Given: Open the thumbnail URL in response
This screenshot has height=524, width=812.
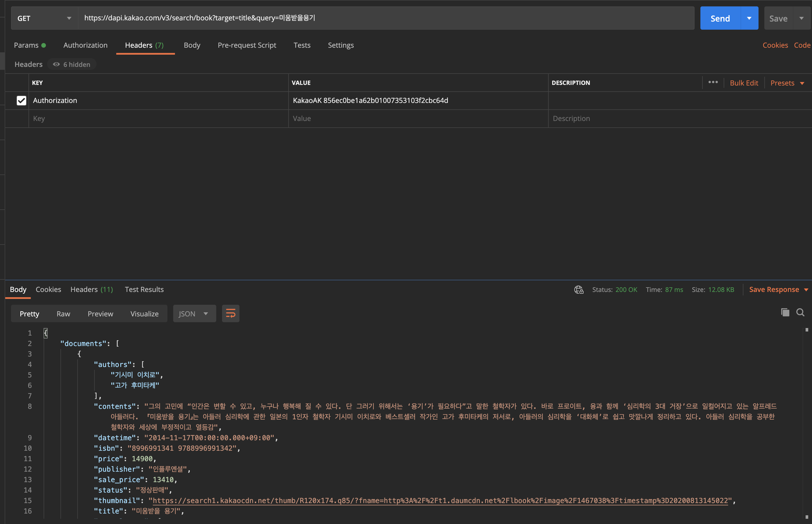Looking at the screenshot, I should point(440,500).
